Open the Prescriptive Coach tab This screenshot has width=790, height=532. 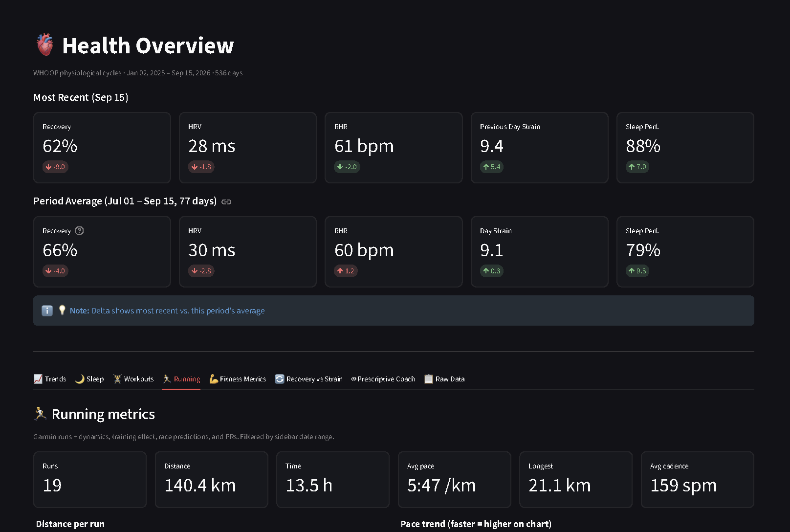[x=383, y=379]
